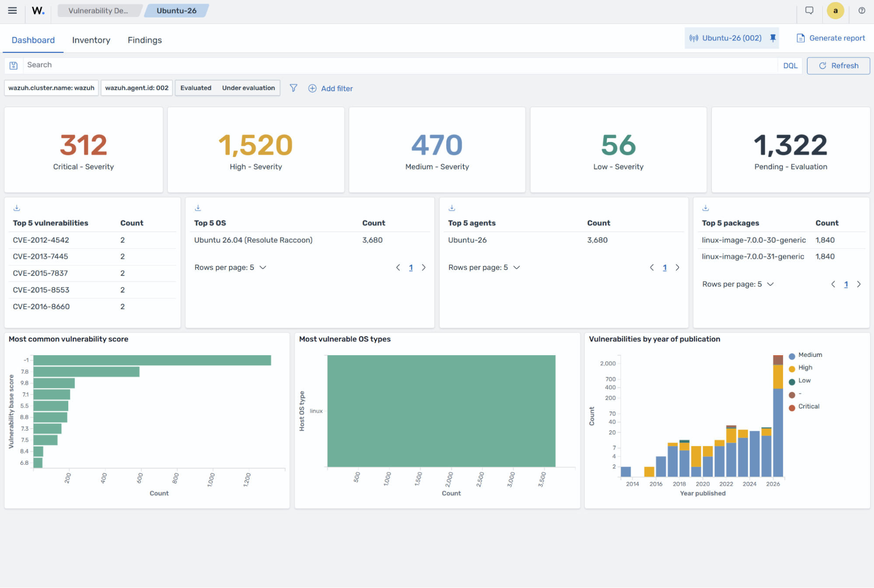Open the filter options funnel icon
This screenshot has height=588, width=874.
pos(293,88)
